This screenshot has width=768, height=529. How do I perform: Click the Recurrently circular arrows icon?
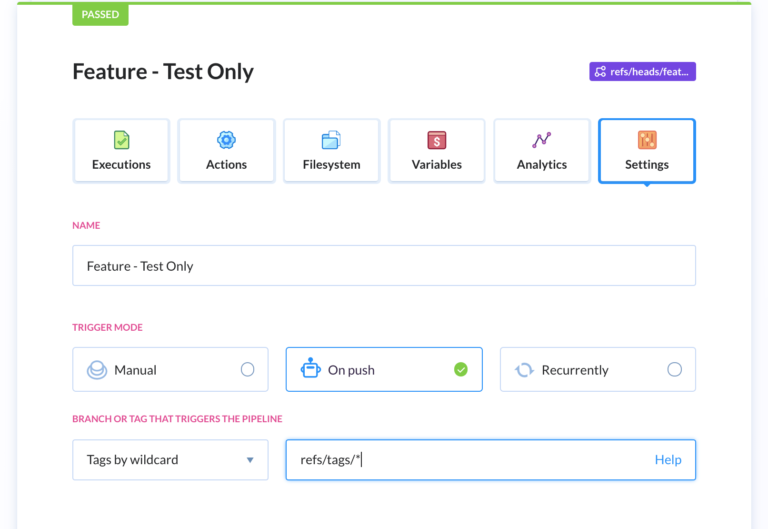[524, 370]
